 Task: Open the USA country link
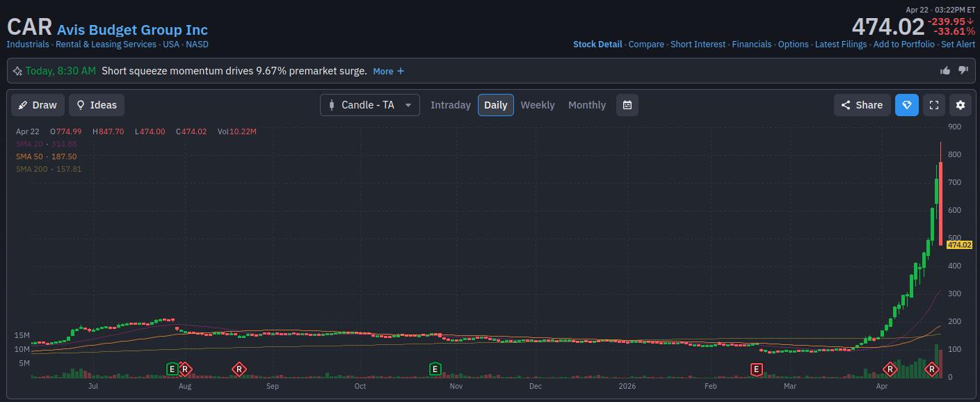pyautogui.click(x=171, y=44)
